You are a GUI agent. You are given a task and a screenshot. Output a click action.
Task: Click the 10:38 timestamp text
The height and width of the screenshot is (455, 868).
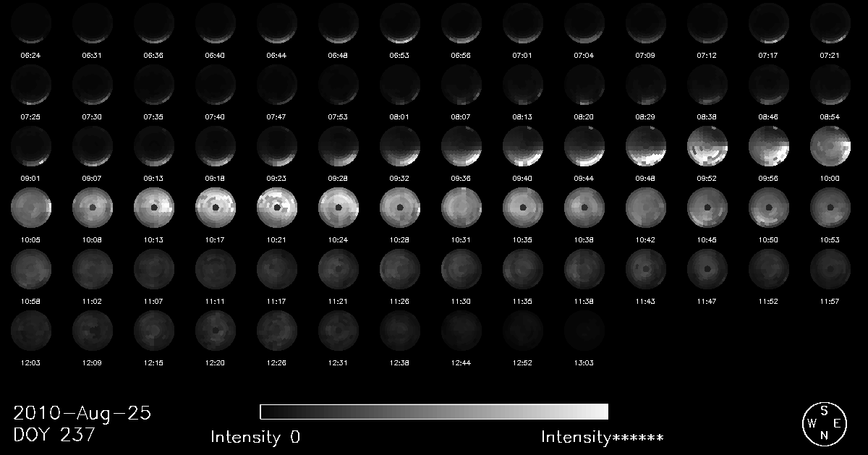click(584, 239)
